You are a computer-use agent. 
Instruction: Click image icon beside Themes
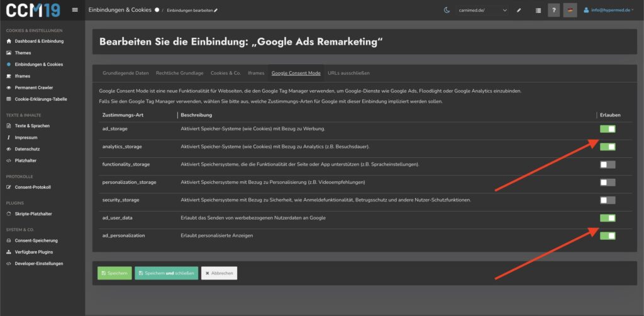9,53
